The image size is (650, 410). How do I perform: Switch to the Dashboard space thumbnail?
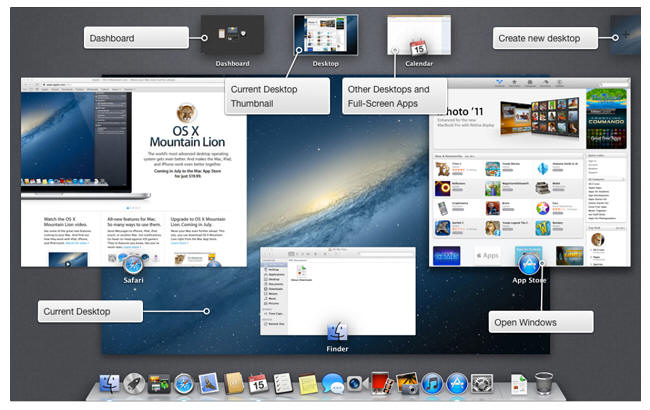(232, 35)
